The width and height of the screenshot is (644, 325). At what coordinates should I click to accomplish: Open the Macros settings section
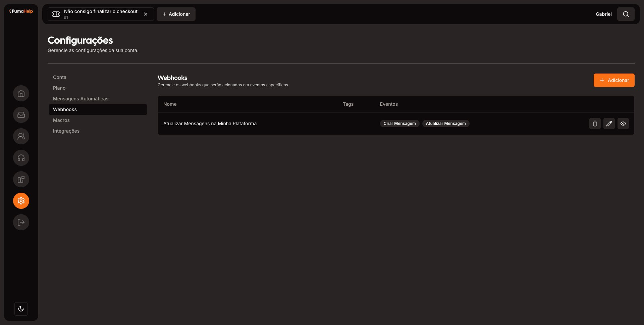(x=98, y=120)
